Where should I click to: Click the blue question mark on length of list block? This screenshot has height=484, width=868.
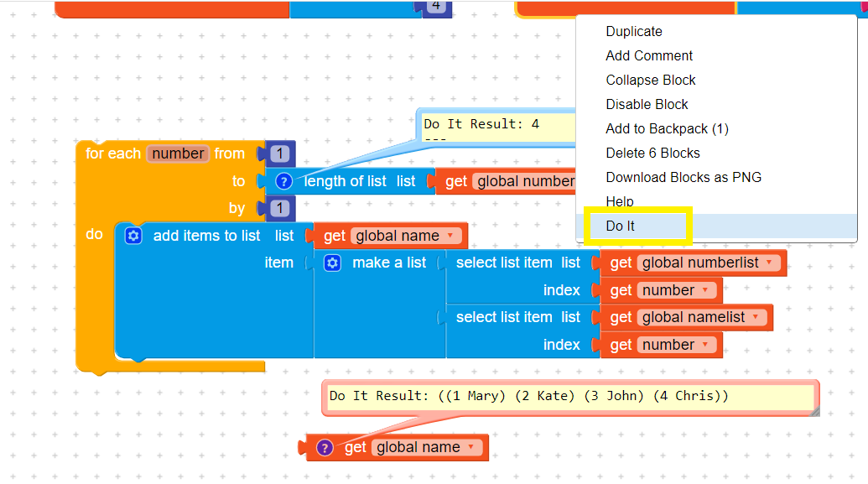pyautogui.click(x=283, y=181)
